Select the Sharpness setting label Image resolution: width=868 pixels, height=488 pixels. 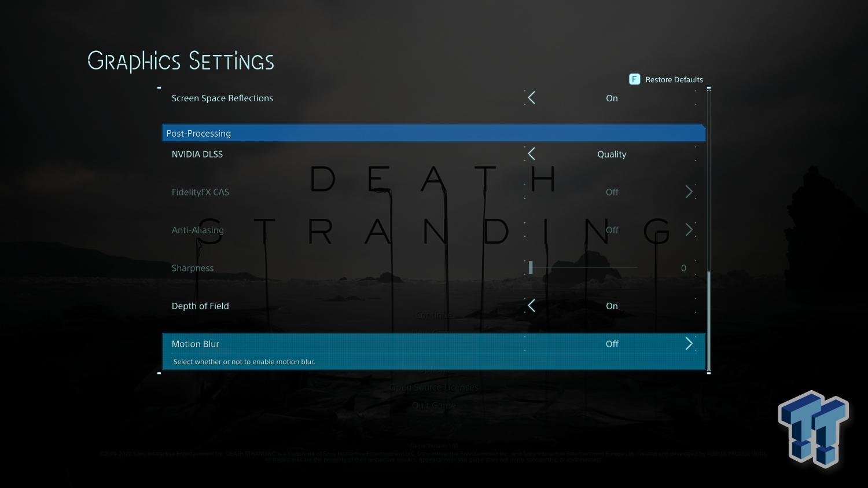tap(193, 268)
